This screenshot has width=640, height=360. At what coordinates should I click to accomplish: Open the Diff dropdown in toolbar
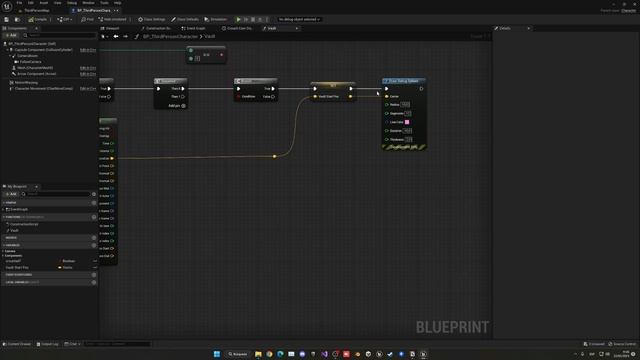pos(64,19)
